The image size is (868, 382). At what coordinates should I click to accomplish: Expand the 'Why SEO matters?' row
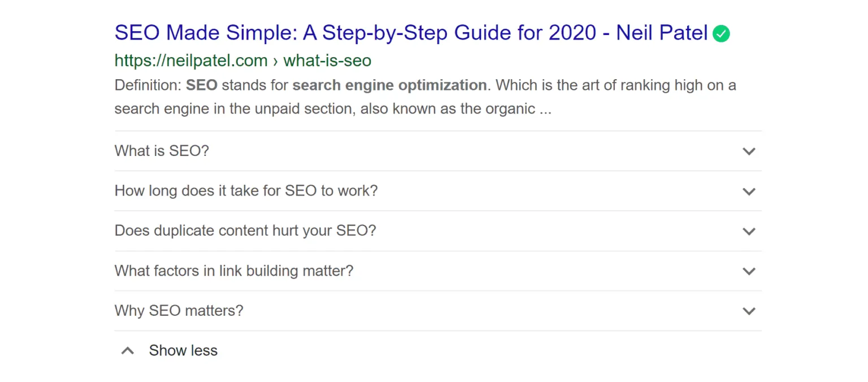179,311
